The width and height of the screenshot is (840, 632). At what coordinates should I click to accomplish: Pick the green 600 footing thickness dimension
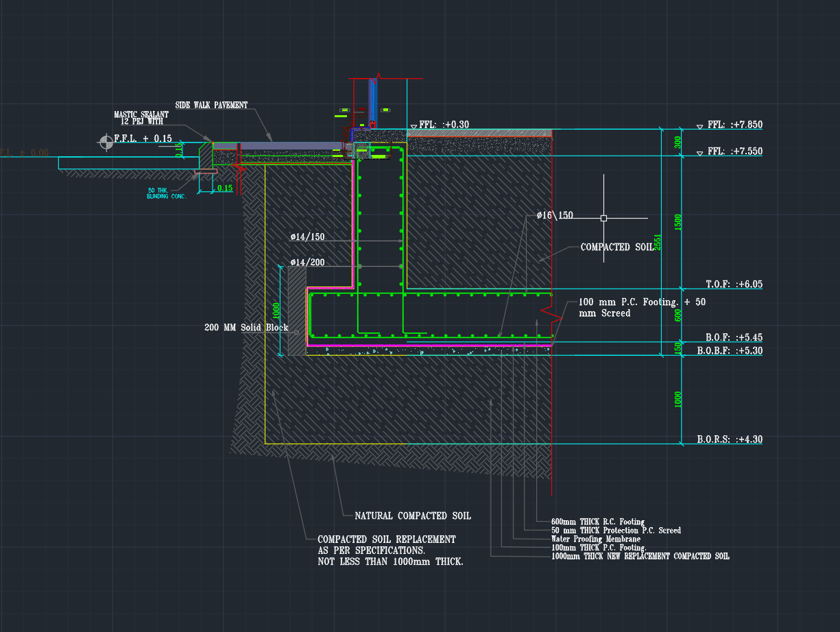pyautogui.click(x=678, y=315)
